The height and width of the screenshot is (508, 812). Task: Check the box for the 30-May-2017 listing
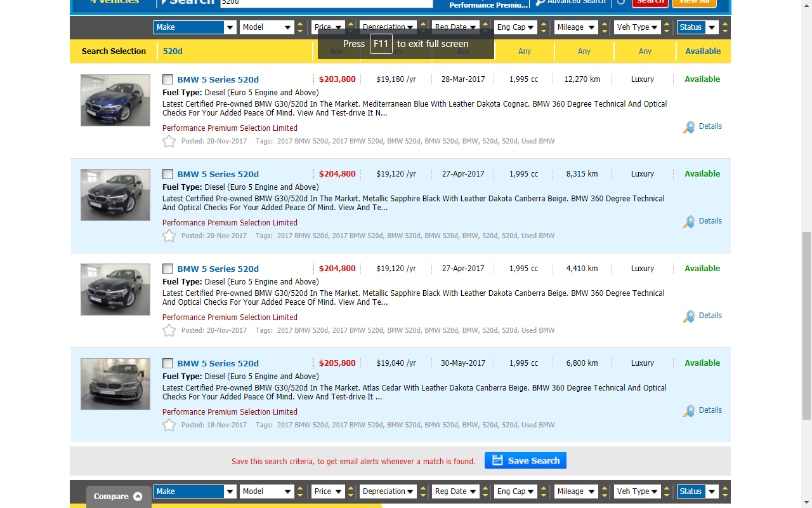click(167, 363)
